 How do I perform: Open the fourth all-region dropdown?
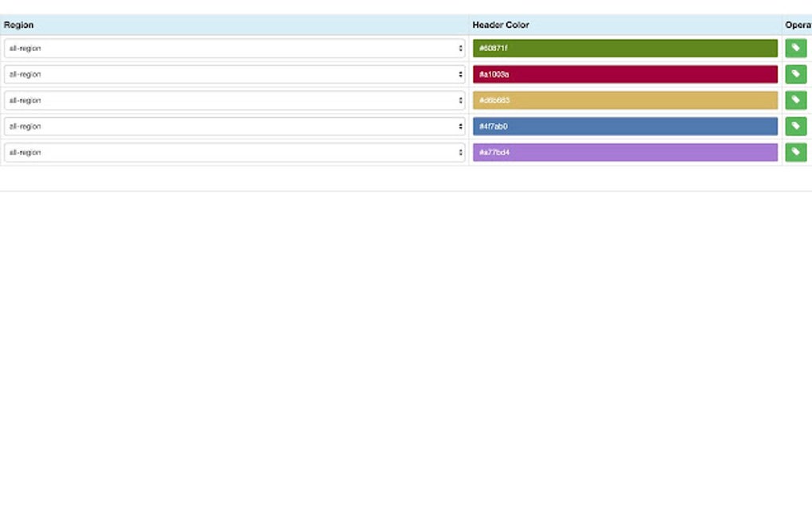click(235, 126)
